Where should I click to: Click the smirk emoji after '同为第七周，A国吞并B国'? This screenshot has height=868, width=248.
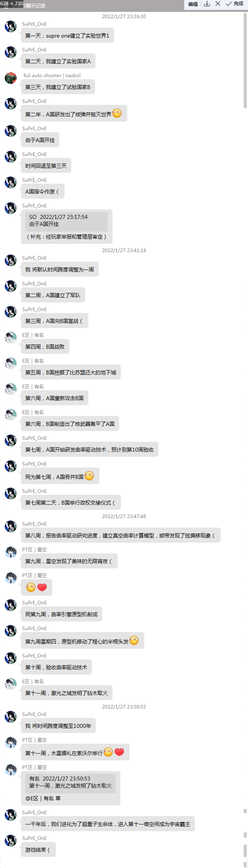point(89,476)
